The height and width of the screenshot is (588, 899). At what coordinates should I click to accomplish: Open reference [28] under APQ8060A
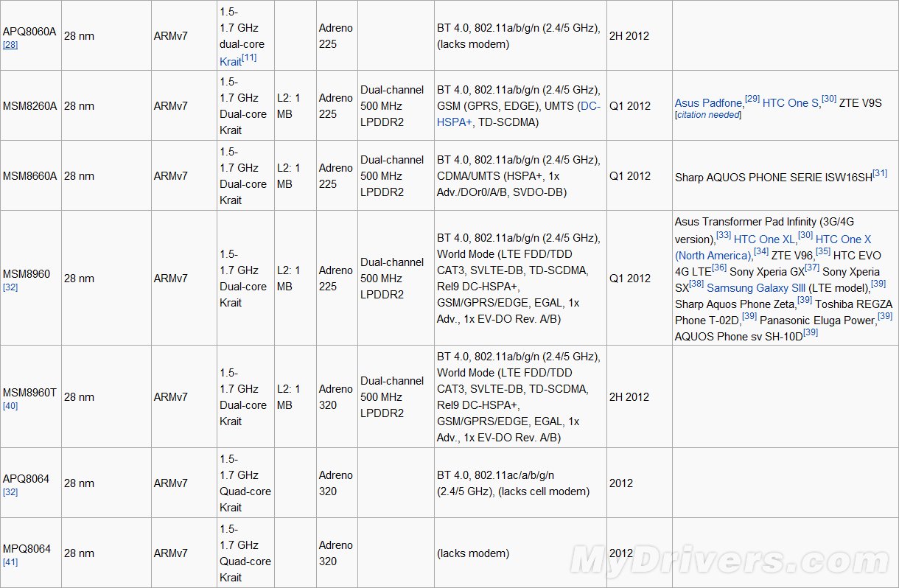tap(10, 45)
